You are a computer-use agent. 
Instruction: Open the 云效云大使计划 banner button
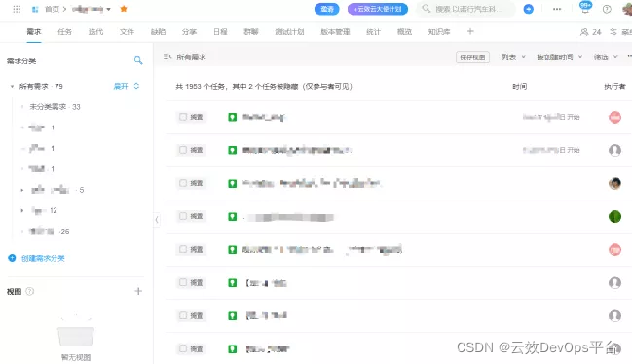tap(378, 9)
